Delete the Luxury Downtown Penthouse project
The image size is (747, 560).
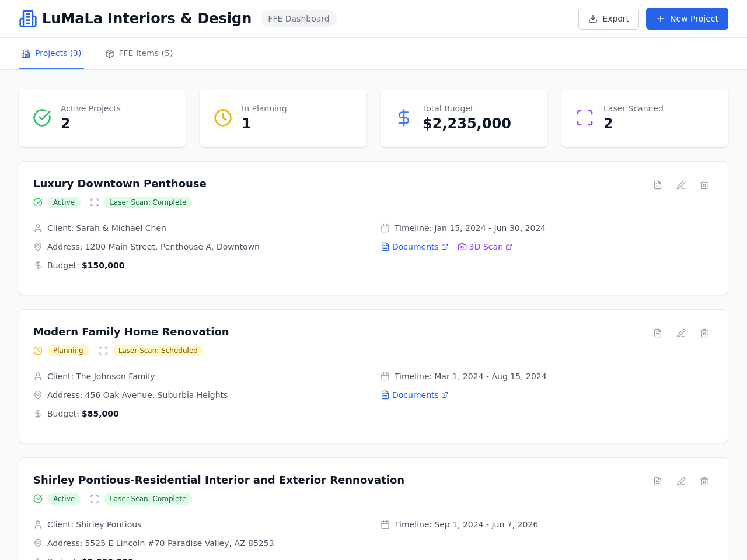coord(704,185)
